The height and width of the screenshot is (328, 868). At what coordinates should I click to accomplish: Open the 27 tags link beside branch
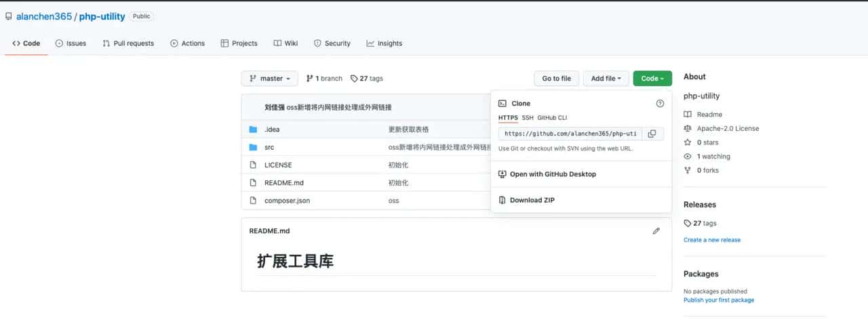367,79
